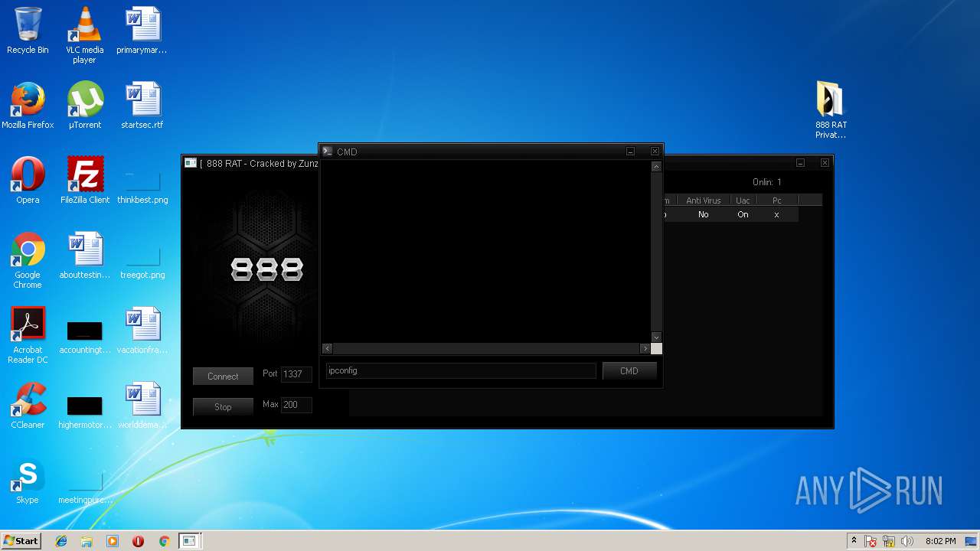Click the Pc column header
The height and width of the screenshot is (551, 980).
click(777, 201)
